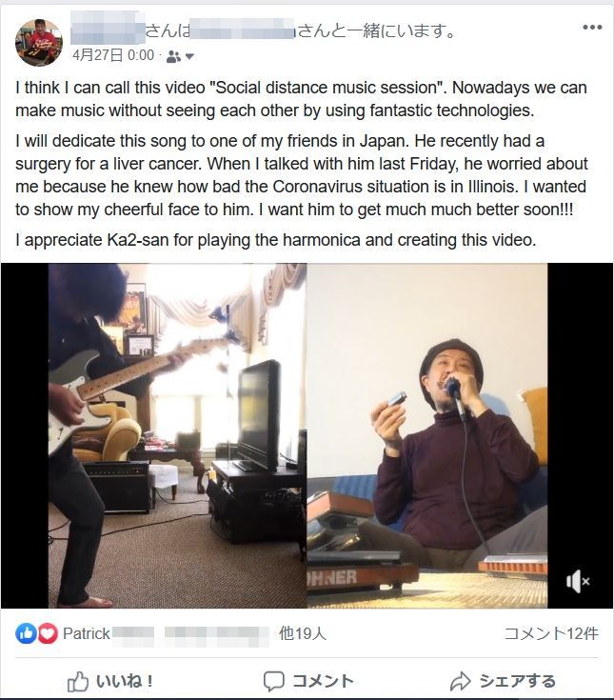The image size is (614, 700).
Task: Click the コメント button to comment
Action: coord(307,680)
